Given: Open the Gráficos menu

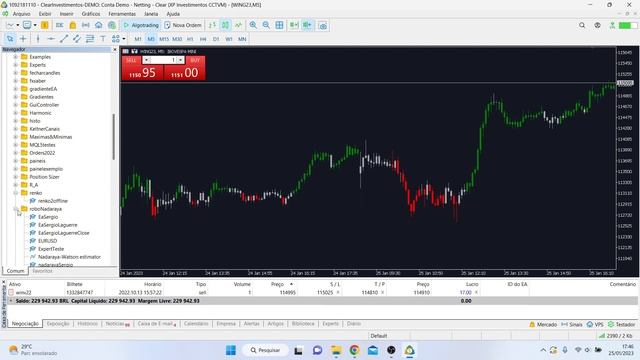Looking at the screenshot, I should [x=91, y=14].
